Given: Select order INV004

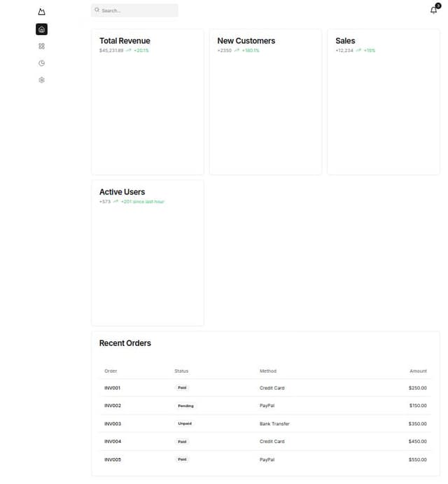Looking at the screenshot, I should coord(113,441).
